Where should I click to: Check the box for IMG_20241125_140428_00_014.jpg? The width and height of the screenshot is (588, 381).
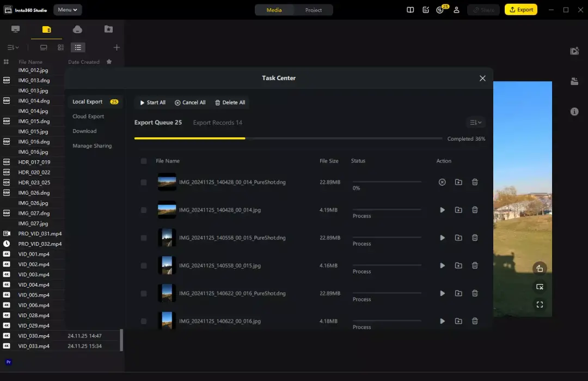[144, 210]
